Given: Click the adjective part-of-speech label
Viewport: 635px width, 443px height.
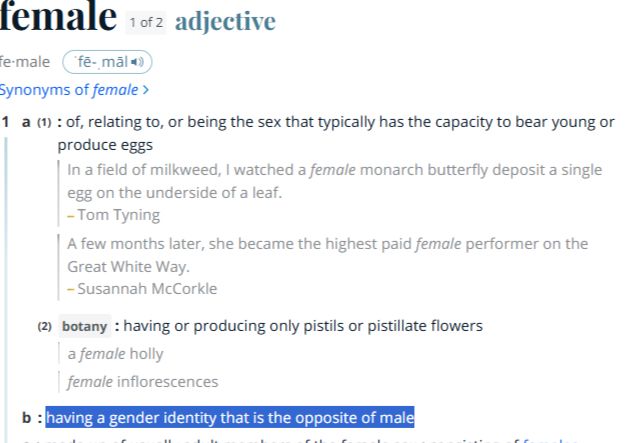Looking at the screenshot, I should click(225, 21).
